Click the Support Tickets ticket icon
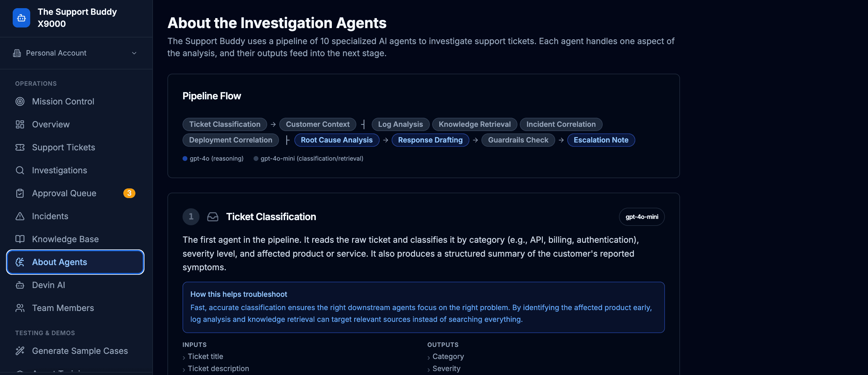 [x=20, y=147]
